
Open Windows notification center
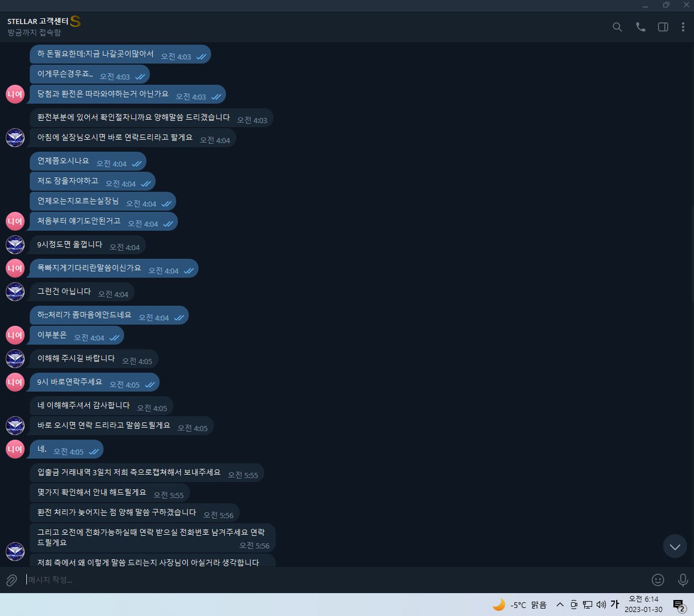(x=679, y=605)
